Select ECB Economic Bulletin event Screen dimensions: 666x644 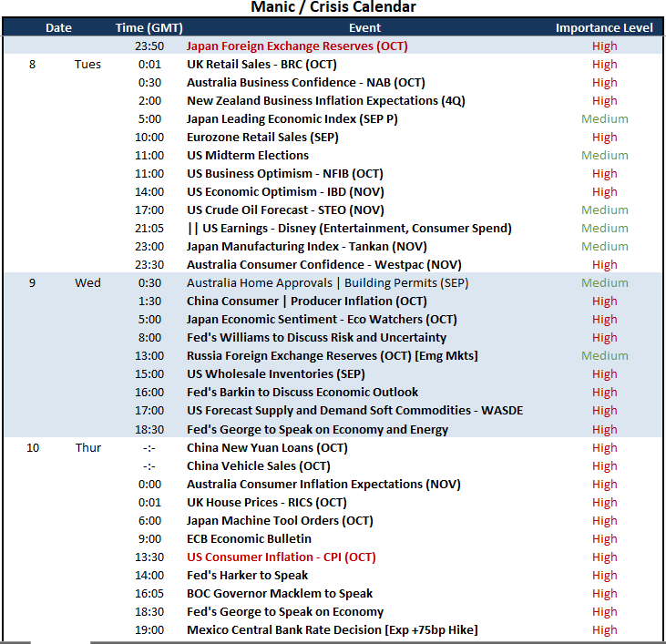[x=249, y=538]
